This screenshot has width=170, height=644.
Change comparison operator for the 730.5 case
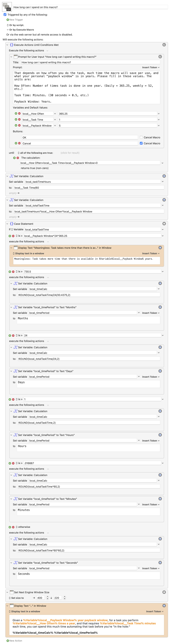tap(19, 272)
